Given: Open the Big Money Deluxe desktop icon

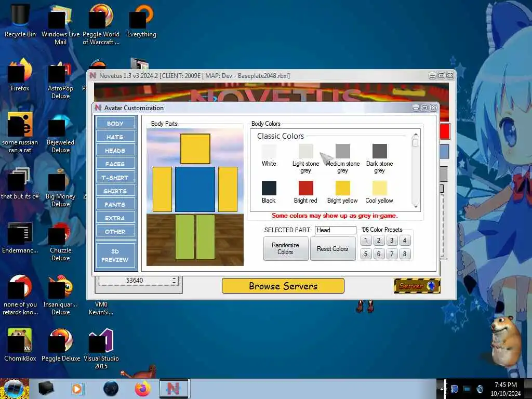Looking at the screenshot, I should 60,187.
